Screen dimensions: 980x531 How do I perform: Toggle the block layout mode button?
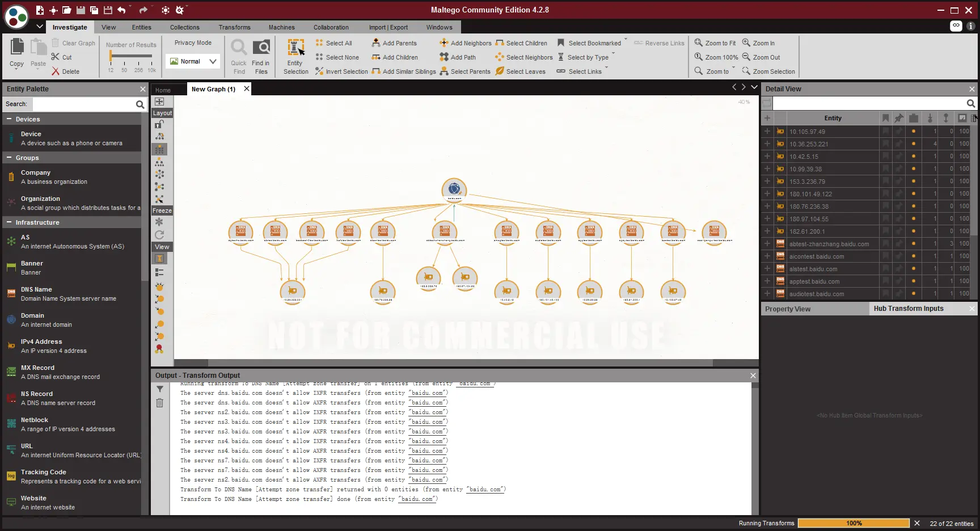tap(159, 149)
